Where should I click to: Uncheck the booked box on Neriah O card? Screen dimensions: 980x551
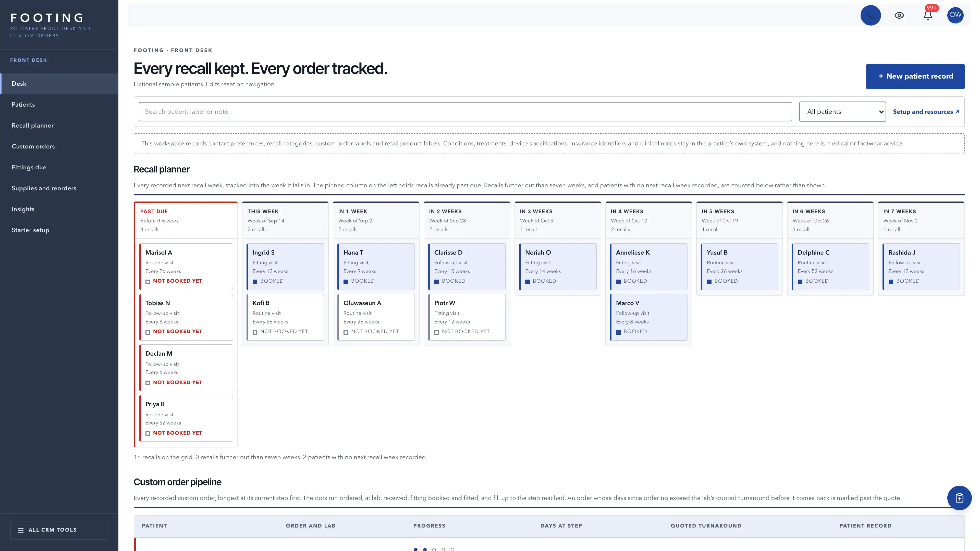[x=528, y=281]
